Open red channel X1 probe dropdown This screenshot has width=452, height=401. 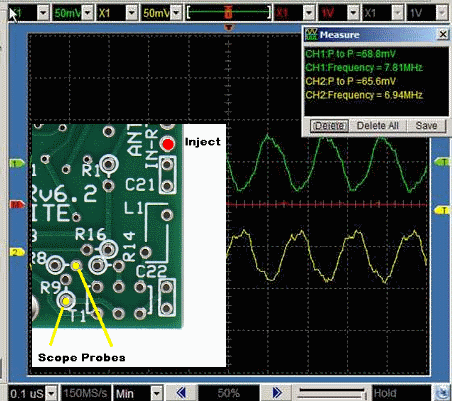(309, 13)
